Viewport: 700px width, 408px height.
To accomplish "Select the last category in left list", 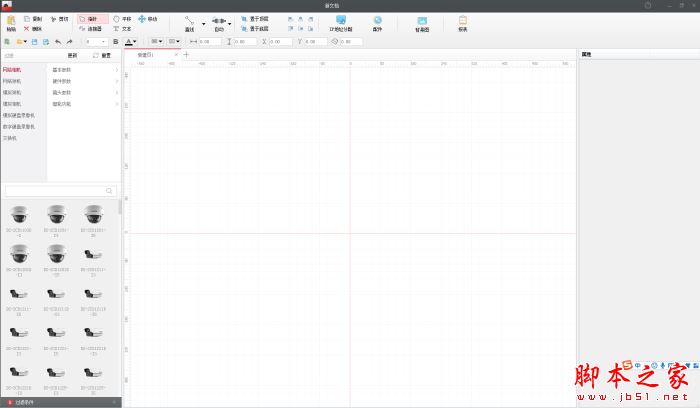I will (x=10, y=138).
